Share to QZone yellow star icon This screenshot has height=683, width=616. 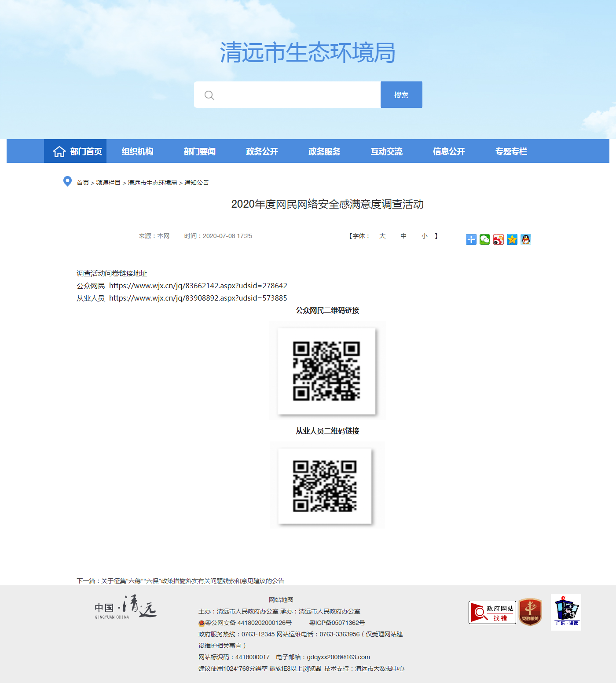coord(512,239)
